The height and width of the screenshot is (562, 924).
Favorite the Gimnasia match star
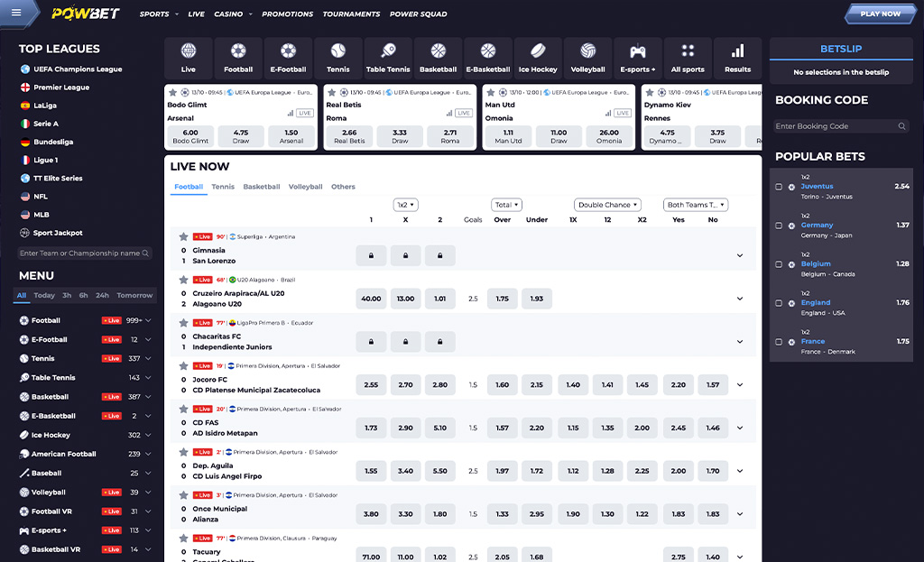click(184, 237)
